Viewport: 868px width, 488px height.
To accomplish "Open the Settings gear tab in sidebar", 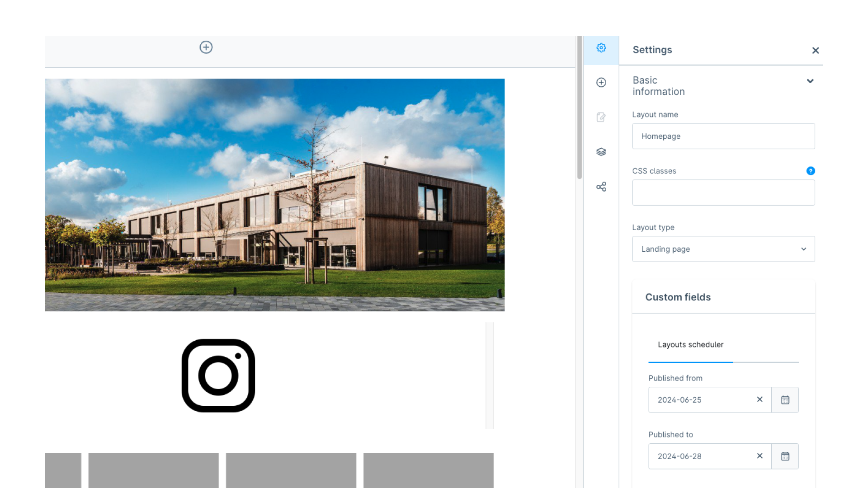I will pyautogui.click(x=601, y=48).
